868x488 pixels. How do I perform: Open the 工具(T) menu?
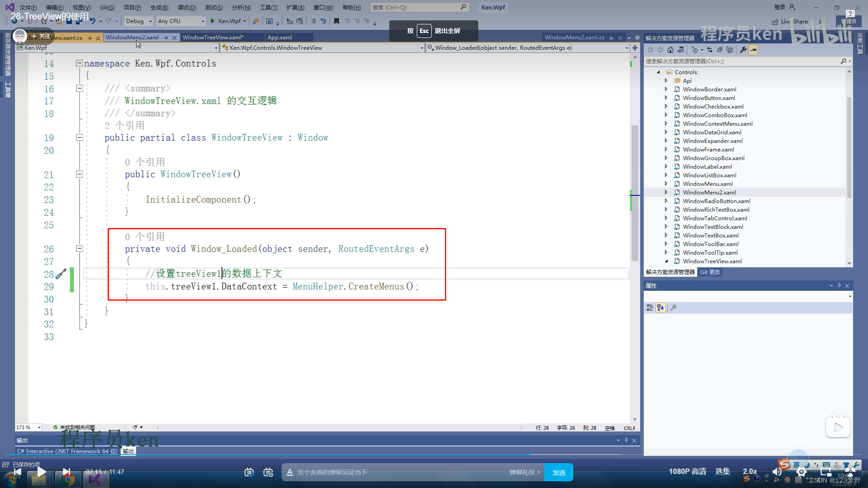tap(269, 7)
